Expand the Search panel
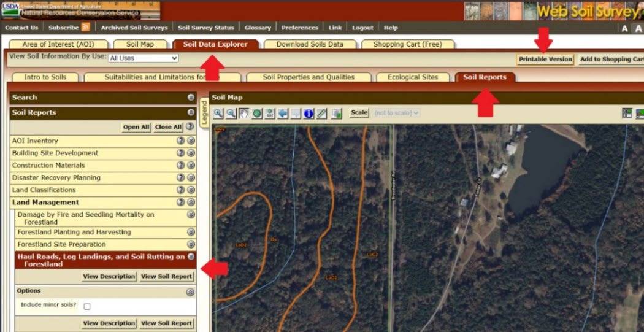Image resolution: width=644 pixels, height=332 pixels. click(191, 98)
